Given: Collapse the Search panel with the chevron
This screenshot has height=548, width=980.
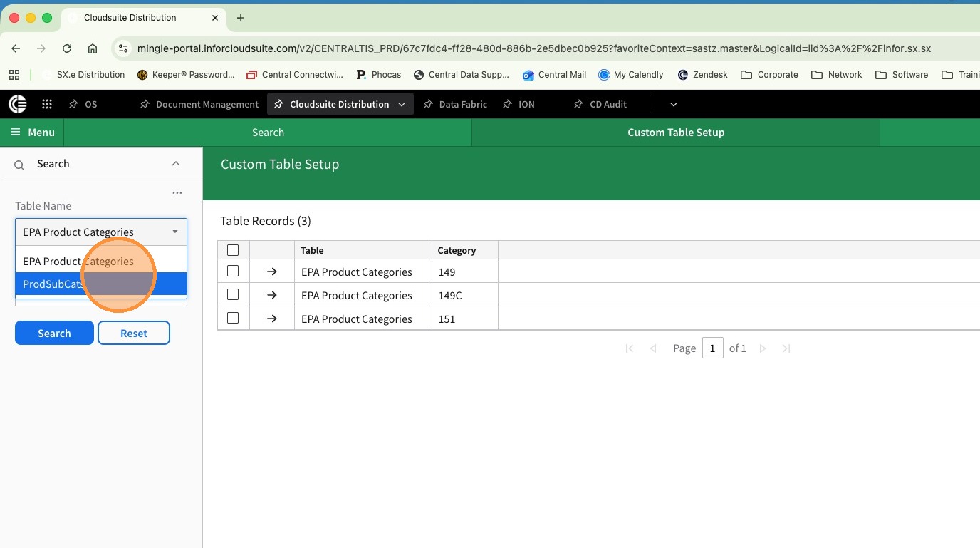Looking at the screenshot, I should [176, 164].
